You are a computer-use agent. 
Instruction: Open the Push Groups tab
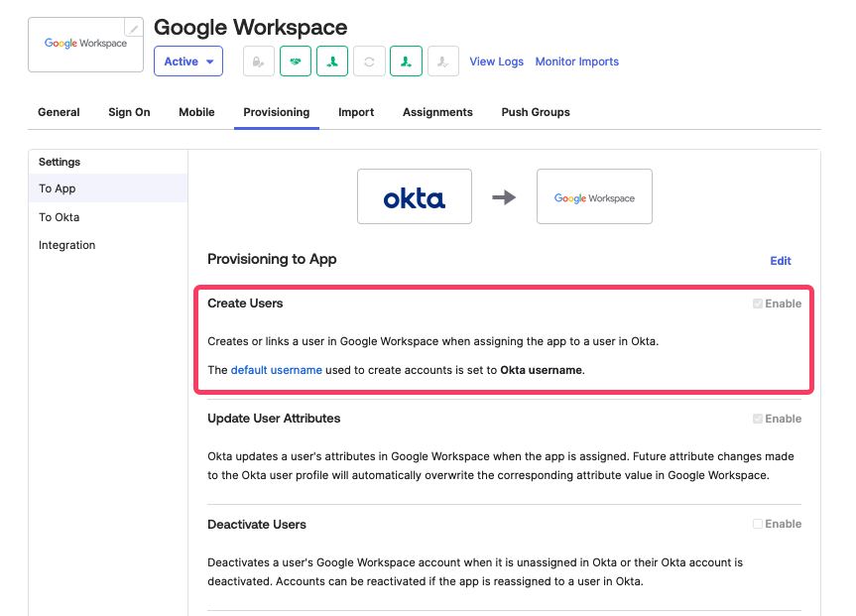click(536, 112)
